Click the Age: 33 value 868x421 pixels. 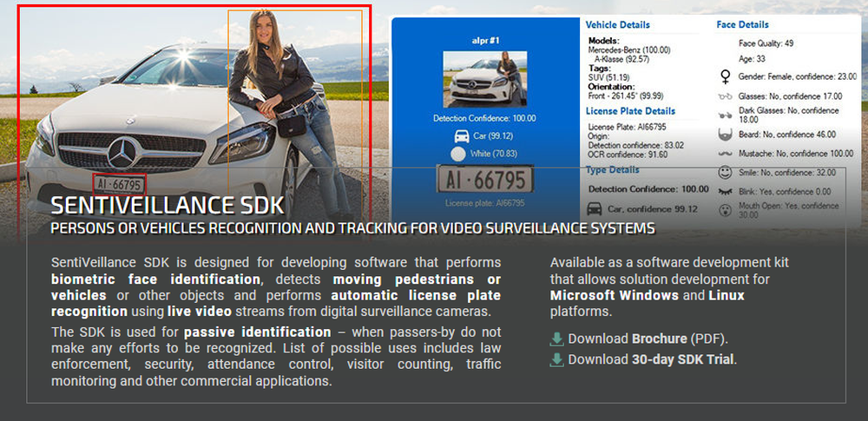(x=752, y=59)
